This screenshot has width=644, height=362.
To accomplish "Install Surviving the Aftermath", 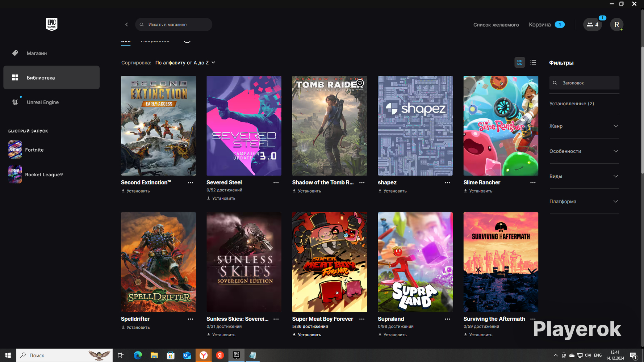I will 478,335.
